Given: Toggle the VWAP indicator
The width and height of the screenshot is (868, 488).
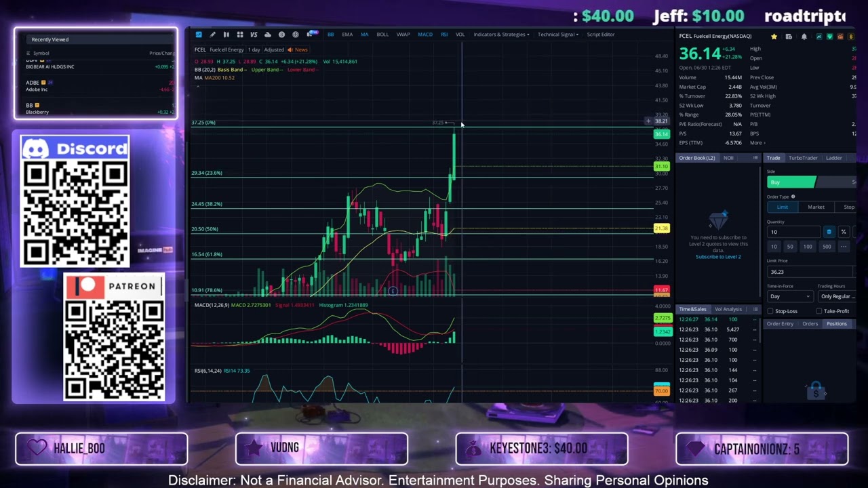Looking at the screenshot, I should 403,35.
